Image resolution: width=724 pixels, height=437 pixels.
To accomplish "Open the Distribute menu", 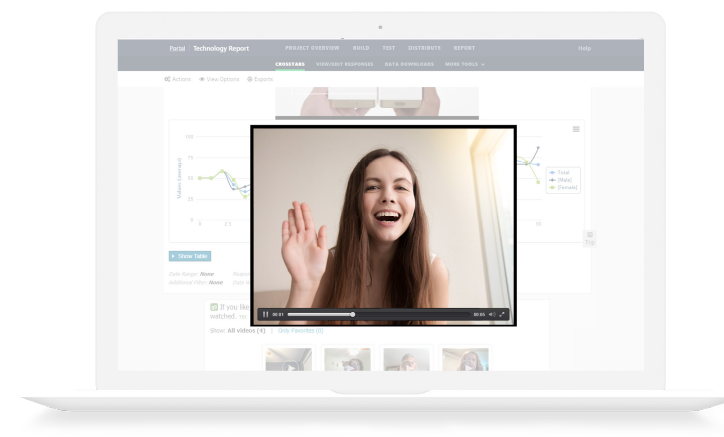I will click(x=424, y=48).
